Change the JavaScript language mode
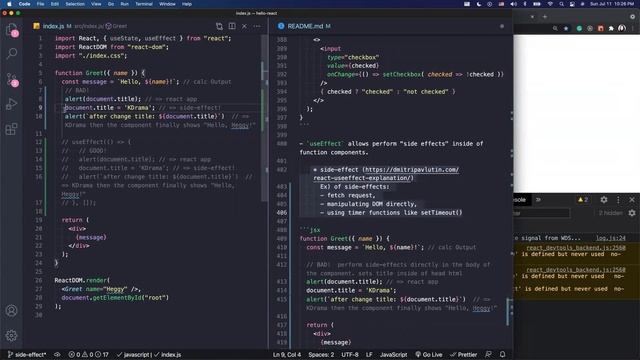 click(393, 355)
